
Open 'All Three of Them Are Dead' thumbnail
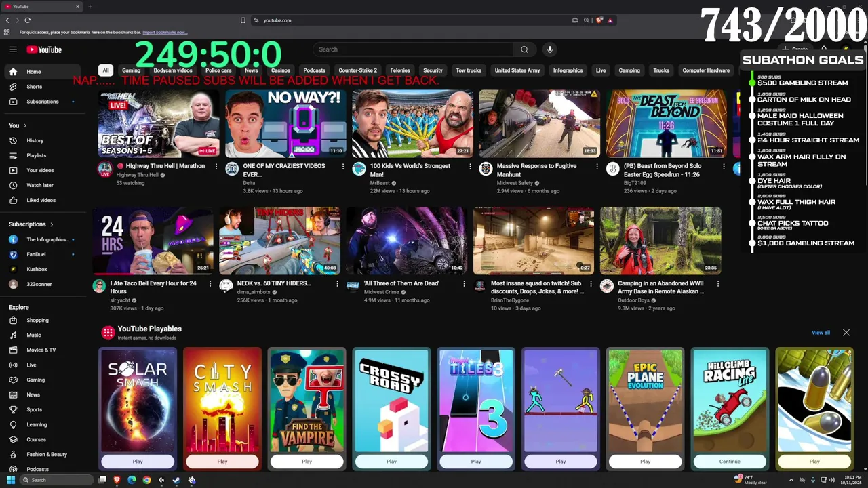click(406, 241)
